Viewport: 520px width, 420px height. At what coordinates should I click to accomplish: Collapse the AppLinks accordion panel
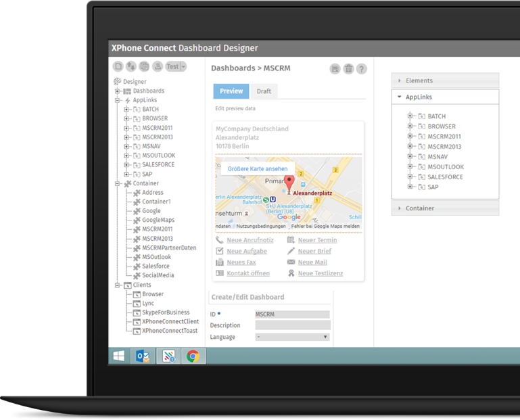[x=445, y=97]
